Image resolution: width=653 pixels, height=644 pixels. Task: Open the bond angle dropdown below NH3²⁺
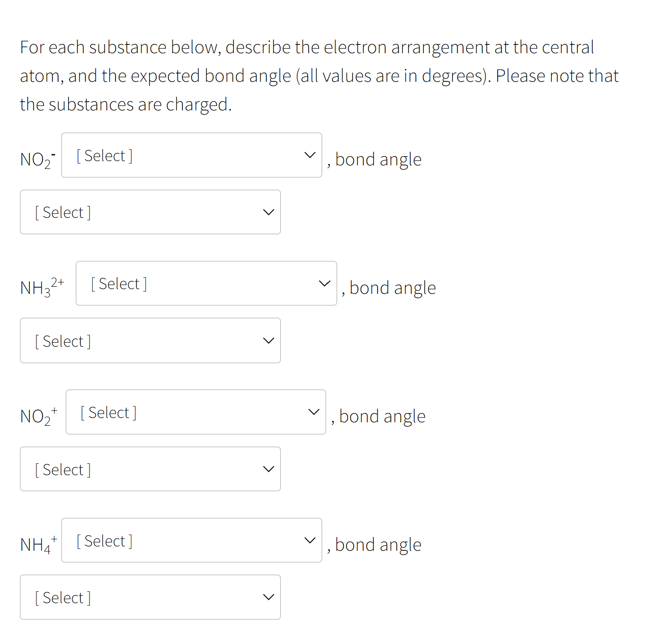(150, 340)
